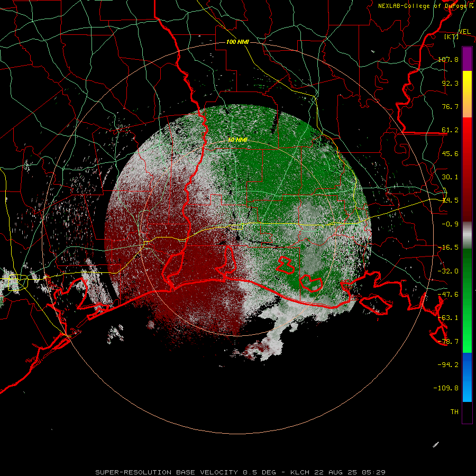Click the 45.6 velocity scale value

tap(450, 153)
